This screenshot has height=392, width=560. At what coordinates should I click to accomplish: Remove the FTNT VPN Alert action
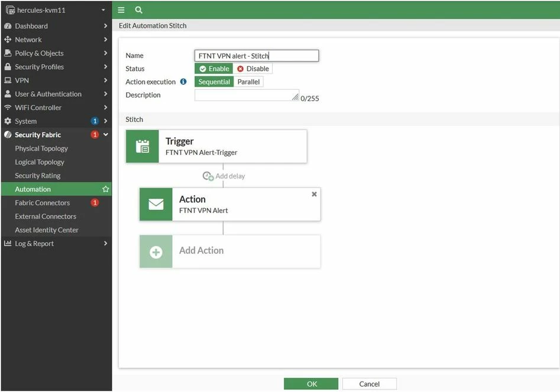tap(314, 194)
